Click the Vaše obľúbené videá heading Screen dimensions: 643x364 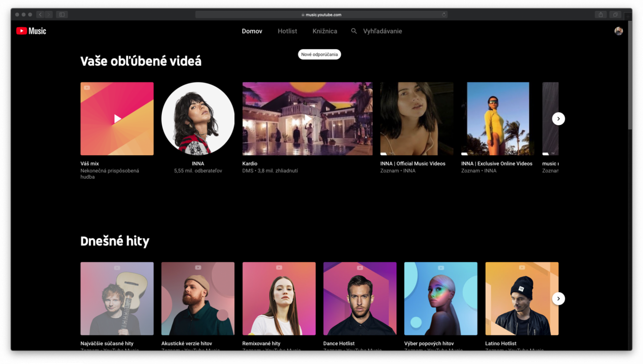click(141, 61)
